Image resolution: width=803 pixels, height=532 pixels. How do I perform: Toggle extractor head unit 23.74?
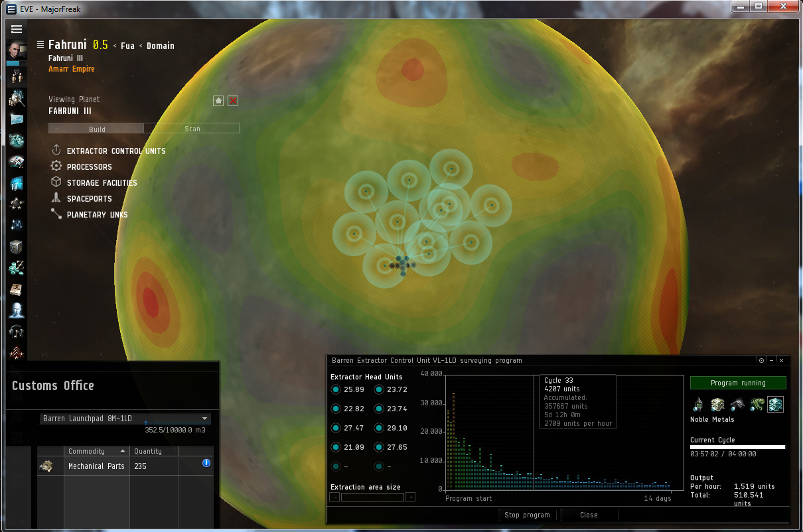pyautogui.click(x=379, y=409)
